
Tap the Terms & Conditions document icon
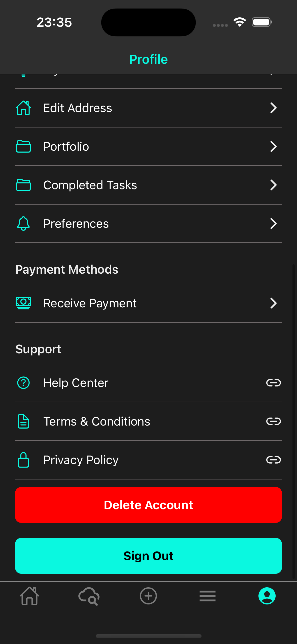pos(23,421)
